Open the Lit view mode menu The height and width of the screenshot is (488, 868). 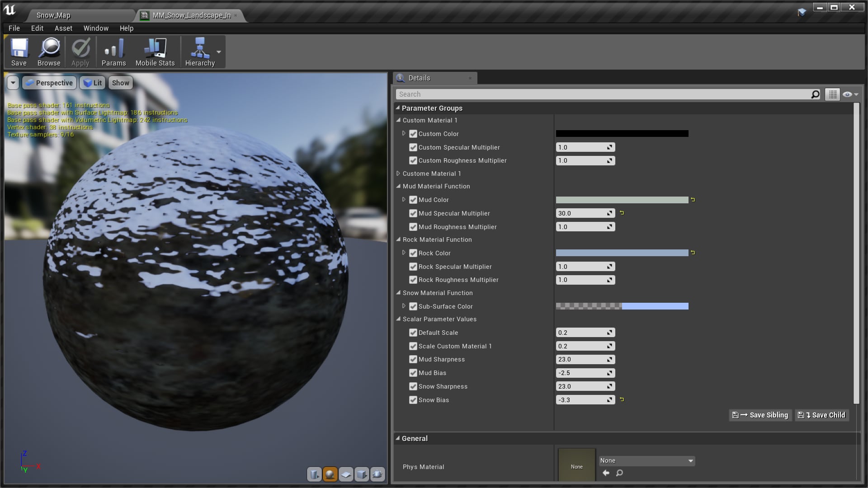point(93,83)
